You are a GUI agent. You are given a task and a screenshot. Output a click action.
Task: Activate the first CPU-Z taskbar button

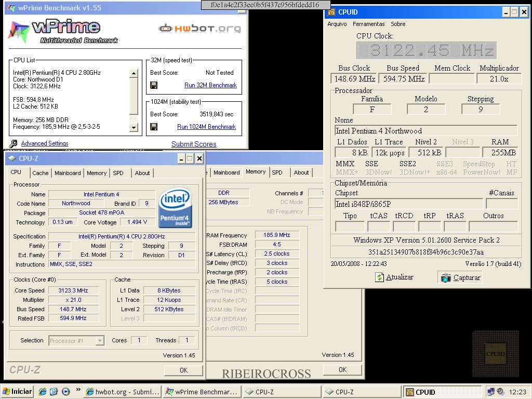click(x=282, y=392)
